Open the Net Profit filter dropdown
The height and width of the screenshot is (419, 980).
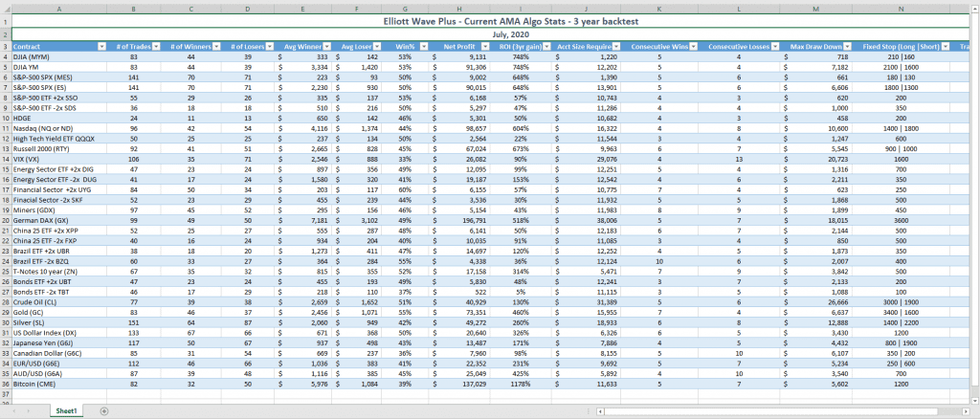[x=483, y=47]
